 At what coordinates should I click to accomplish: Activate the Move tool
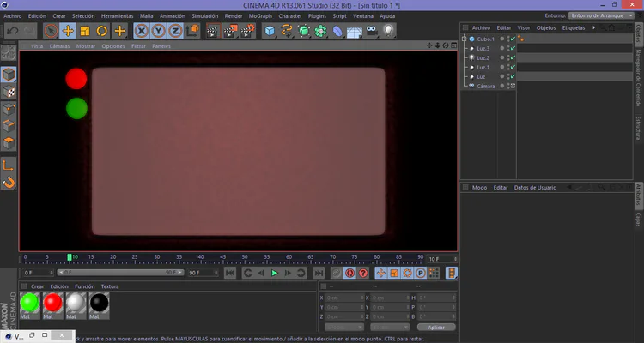tap(68, 31)
